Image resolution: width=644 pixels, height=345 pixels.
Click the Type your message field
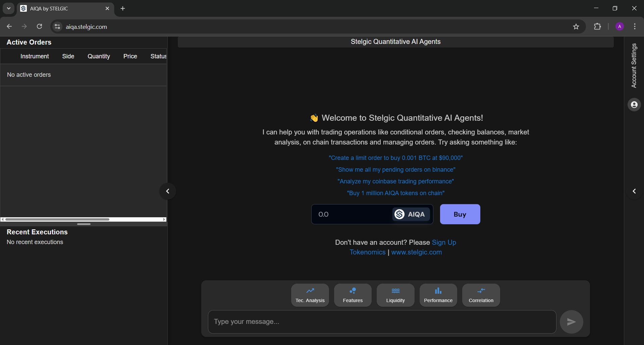[x=382, y=322]
